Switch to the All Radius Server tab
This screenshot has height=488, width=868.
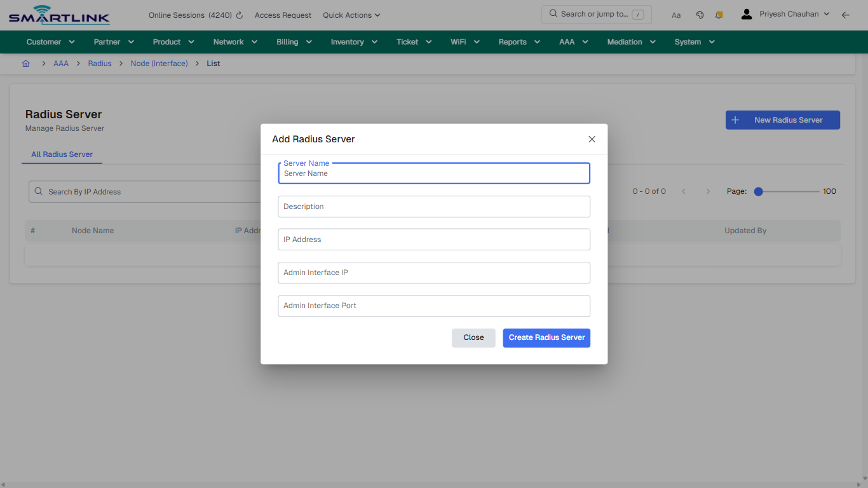pyautogui.click(x=62, y=154)
